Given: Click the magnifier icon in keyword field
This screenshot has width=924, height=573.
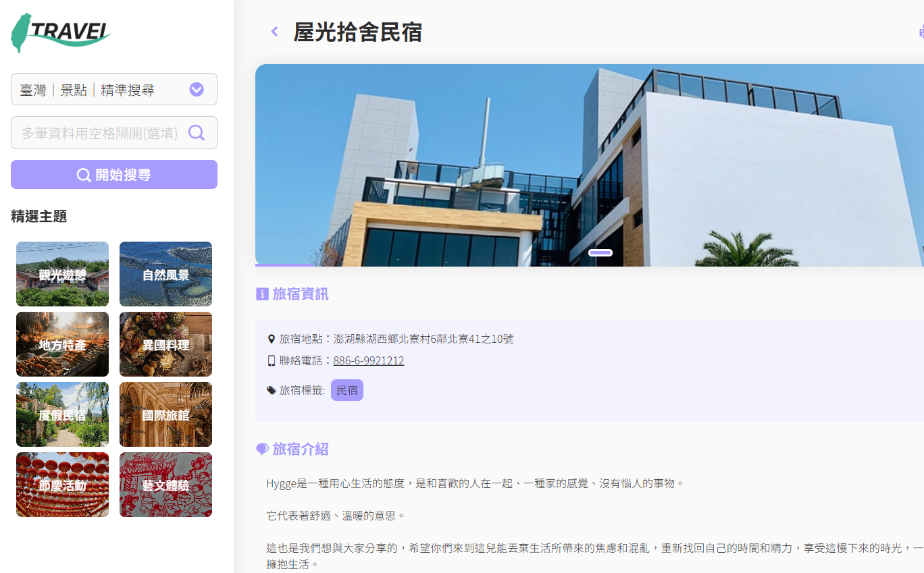Looking at the screenshot, I should tap(197, 133).
